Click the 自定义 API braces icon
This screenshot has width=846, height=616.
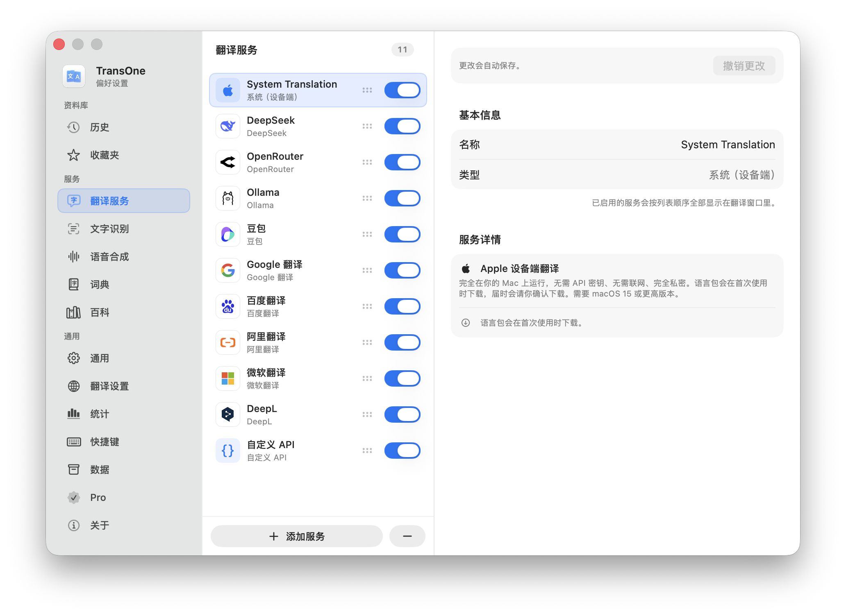228,451
